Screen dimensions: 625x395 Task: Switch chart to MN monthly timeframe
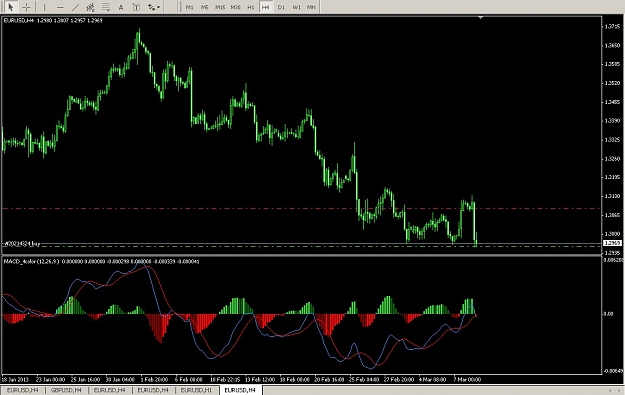tap(311, 7)
